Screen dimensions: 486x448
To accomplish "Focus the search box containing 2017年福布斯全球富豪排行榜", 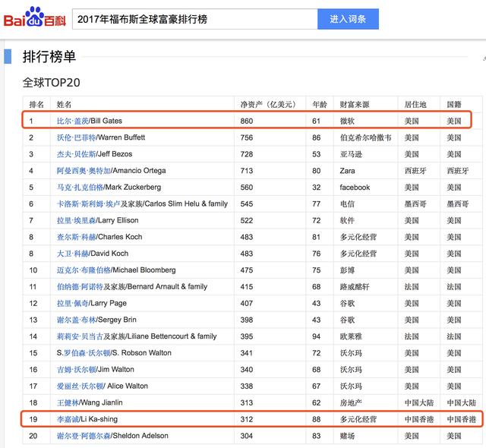I will coord(194,19).
